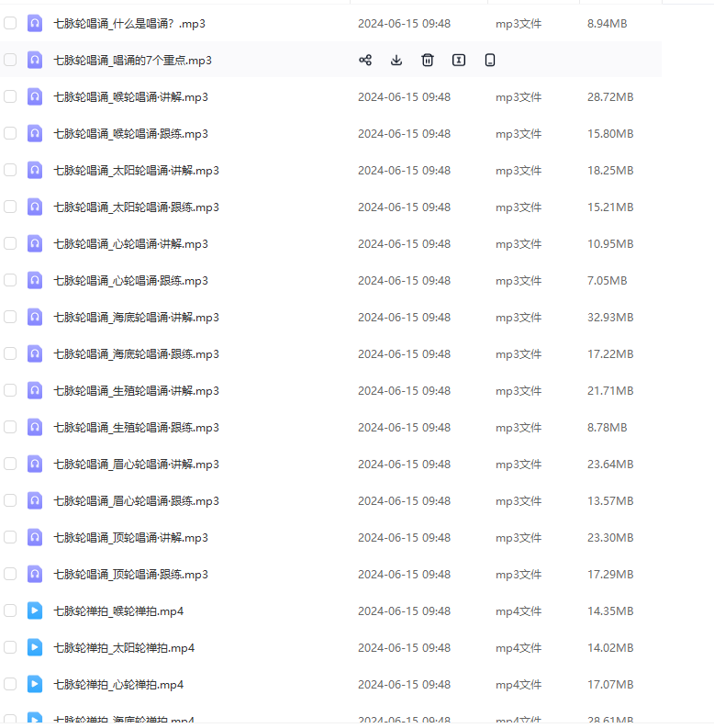This screenshot has height=728, width=714.
Task: Open the file 心轮唱诵·讲解.mp3
Action: pyautogui.click(x=130, y=243)
